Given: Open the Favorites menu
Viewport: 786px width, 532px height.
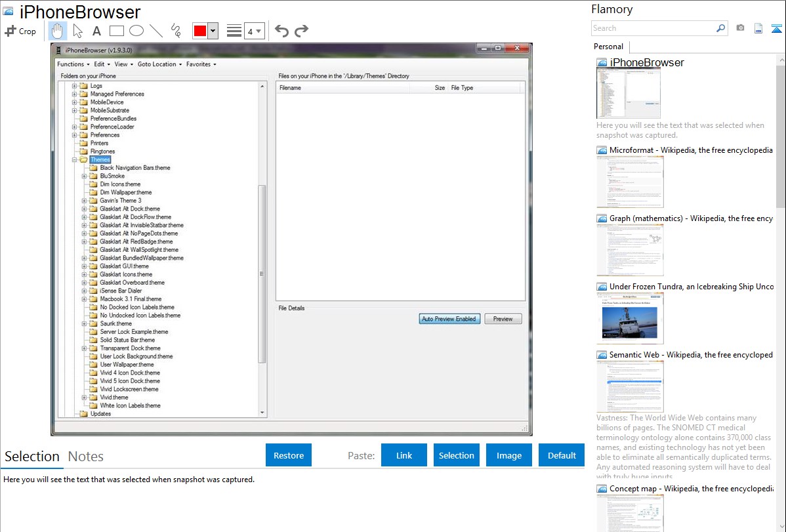Looking at the screenshot, I should (201, 64).
